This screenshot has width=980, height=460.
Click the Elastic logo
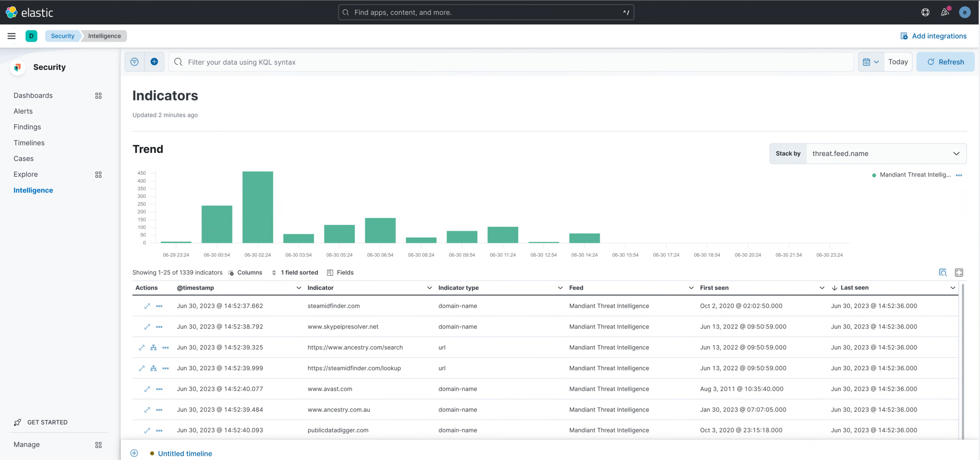click(x=29, y=12)
